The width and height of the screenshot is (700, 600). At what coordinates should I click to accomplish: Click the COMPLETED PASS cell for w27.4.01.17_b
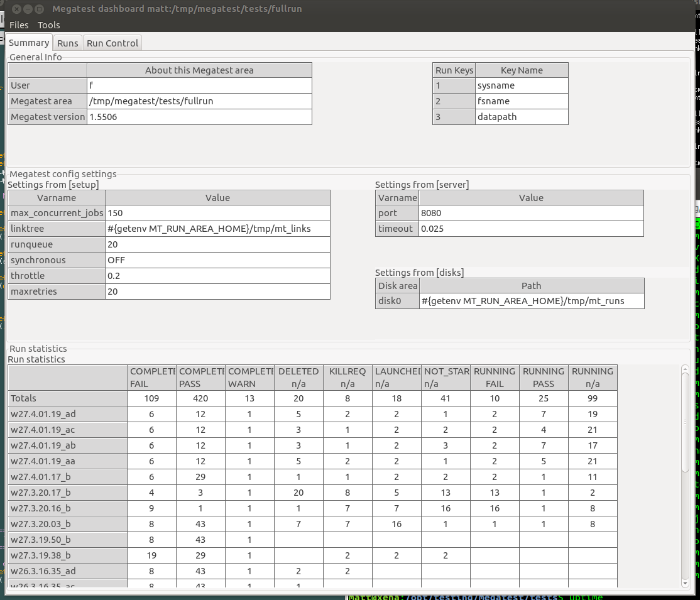(201, 477)
